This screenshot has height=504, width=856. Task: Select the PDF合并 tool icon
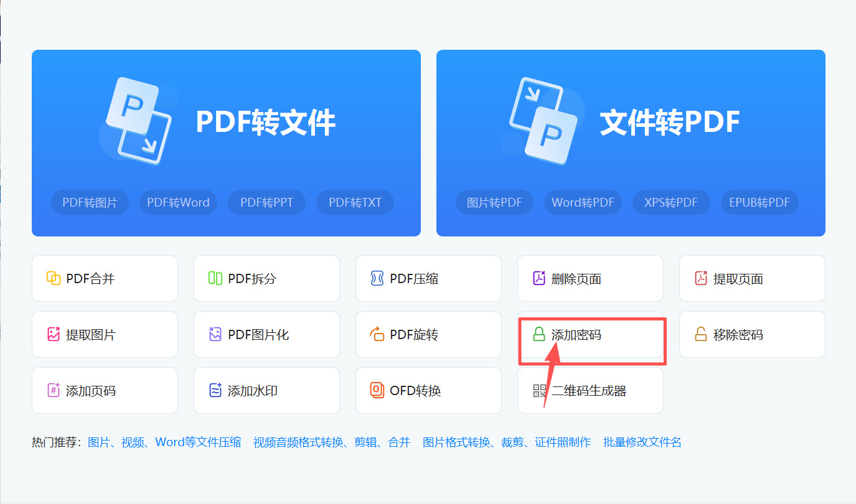click(54, 278)
